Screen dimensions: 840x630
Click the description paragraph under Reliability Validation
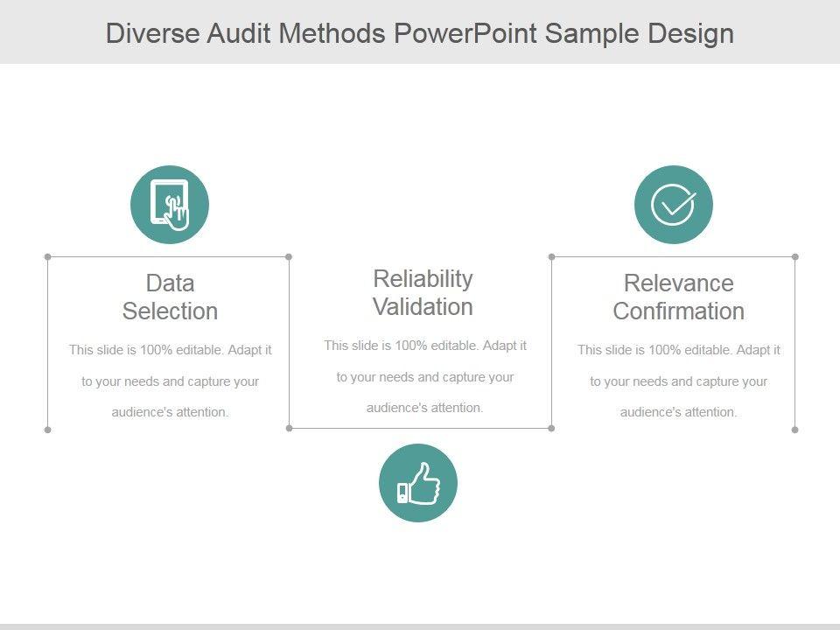[x=424, y=376]
